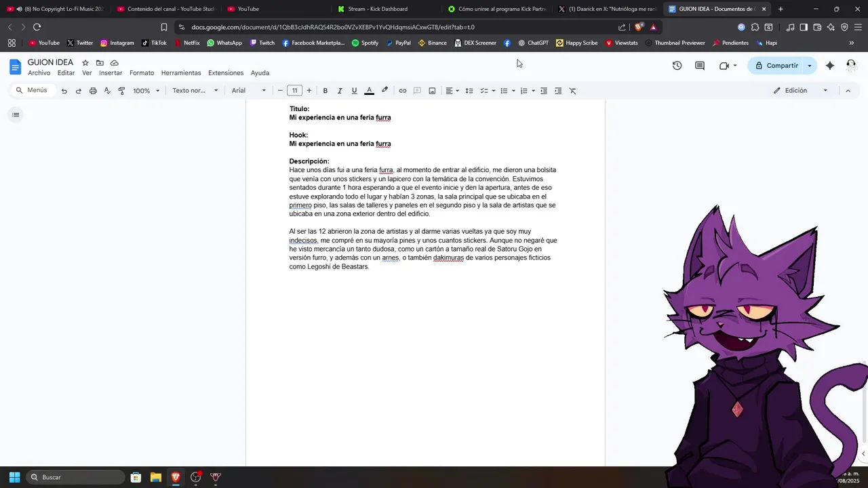Open Brave wallet icon
Screen dimensions: 868x488
[x=817, y=27]
